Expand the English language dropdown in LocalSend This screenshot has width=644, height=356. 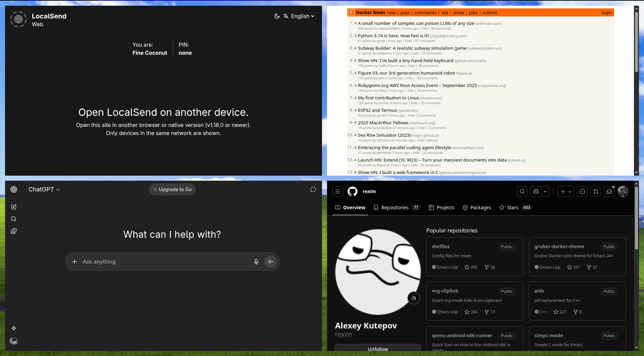pyautogui.click(x=301, y=16)
